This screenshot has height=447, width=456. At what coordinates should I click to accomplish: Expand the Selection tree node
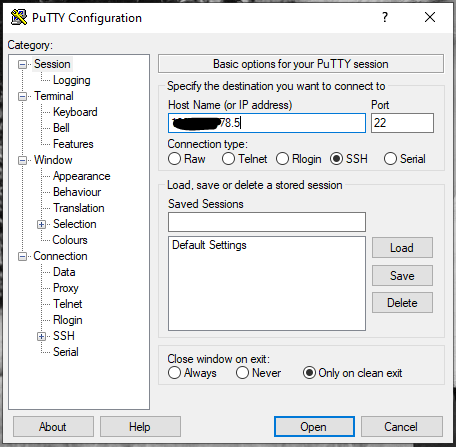[41, 224]
